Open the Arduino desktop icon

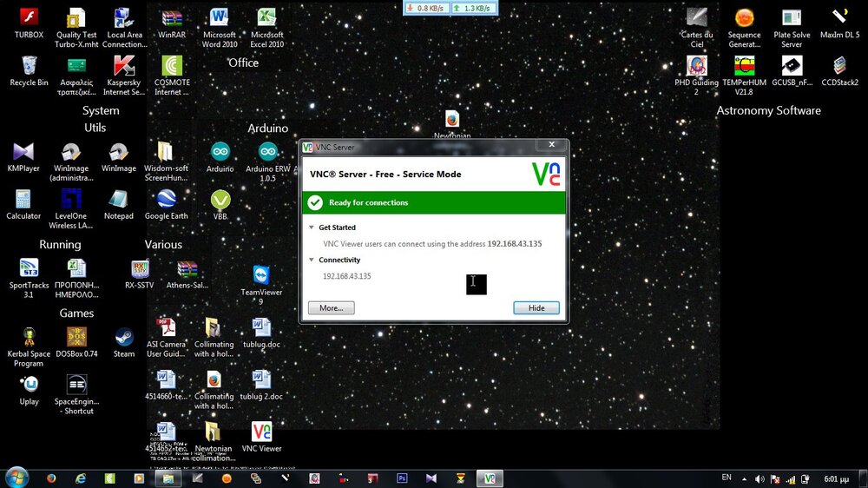[x=220, y=152]
